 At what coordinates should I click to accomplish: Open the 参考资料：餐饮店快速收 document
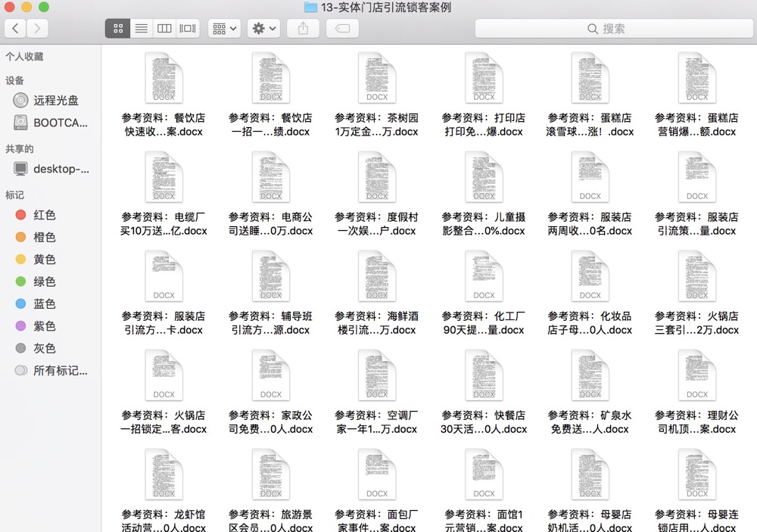[163, 77]
